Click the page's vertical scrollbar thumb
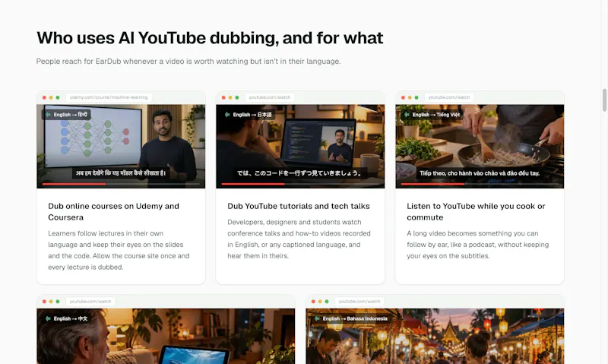The height and width of the screenshot is (364, 608). (x=604, y=100)
